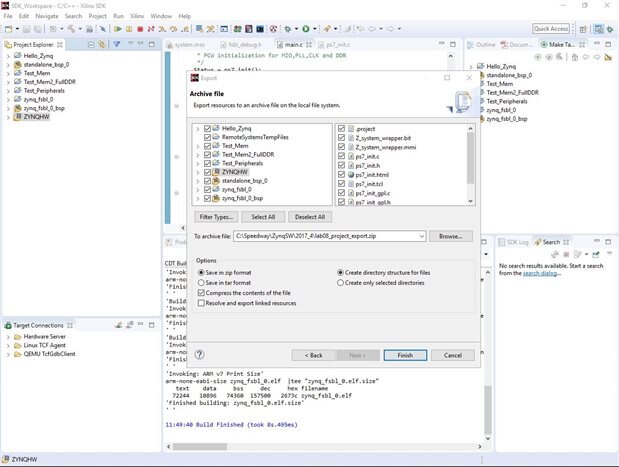Click the Hello_Zynq project icon in Make Target panel
The height and width of the screenshot is (467, 619).
pos(480,66)
